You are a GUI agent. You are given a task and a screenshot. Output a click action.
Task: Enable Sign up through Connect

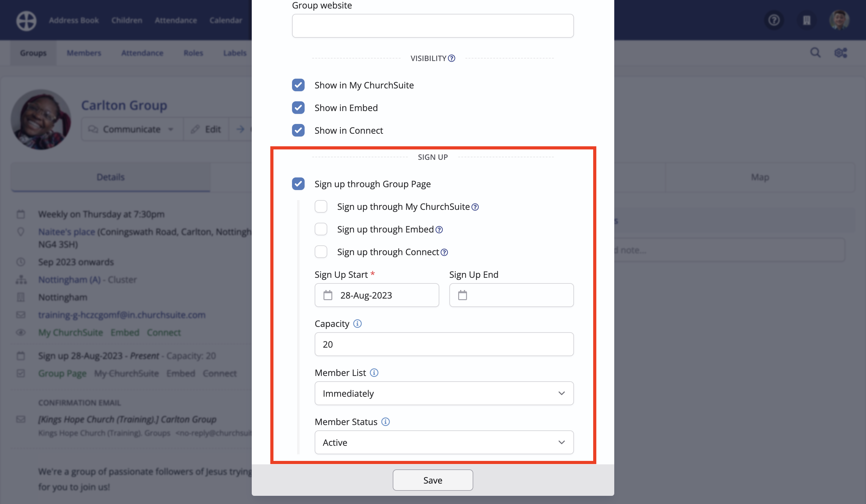pyautogui.click(x=321, y=252)
